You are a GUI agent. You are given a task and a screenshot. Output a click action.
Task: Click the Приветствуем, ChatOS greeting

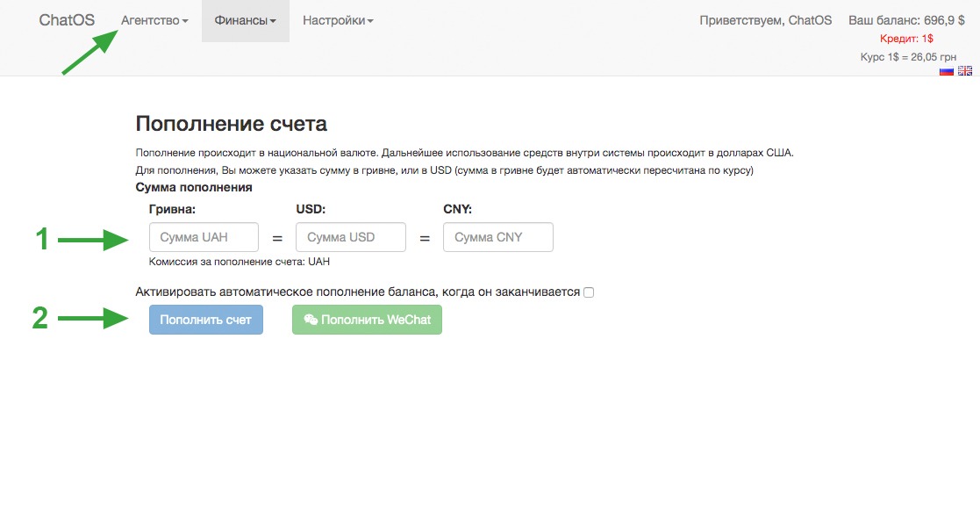click(766, 20)
